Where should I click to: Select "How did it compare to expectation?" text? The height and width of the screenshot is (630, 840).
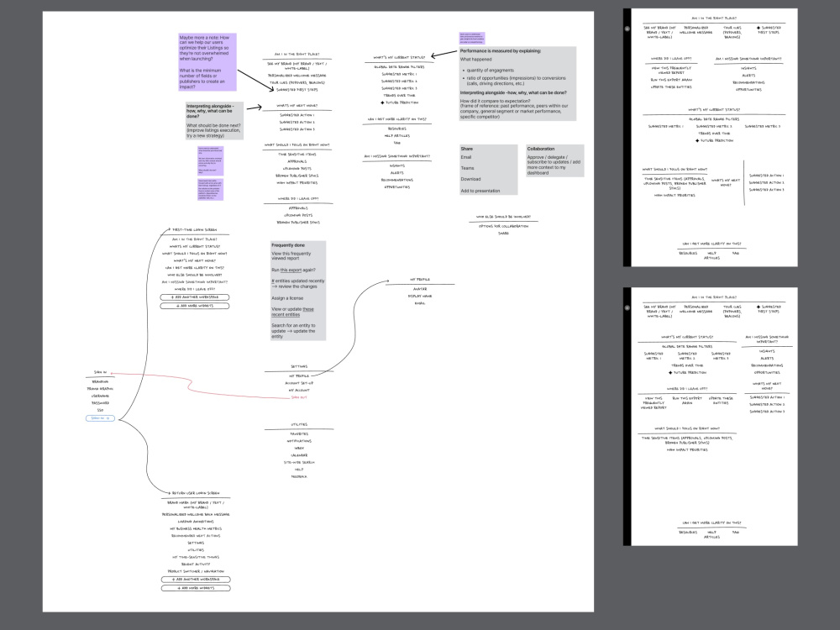pos(495,101)
